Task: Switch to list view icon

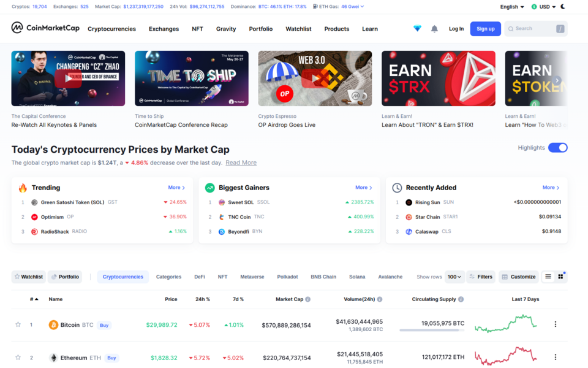Action: point(548,277)
